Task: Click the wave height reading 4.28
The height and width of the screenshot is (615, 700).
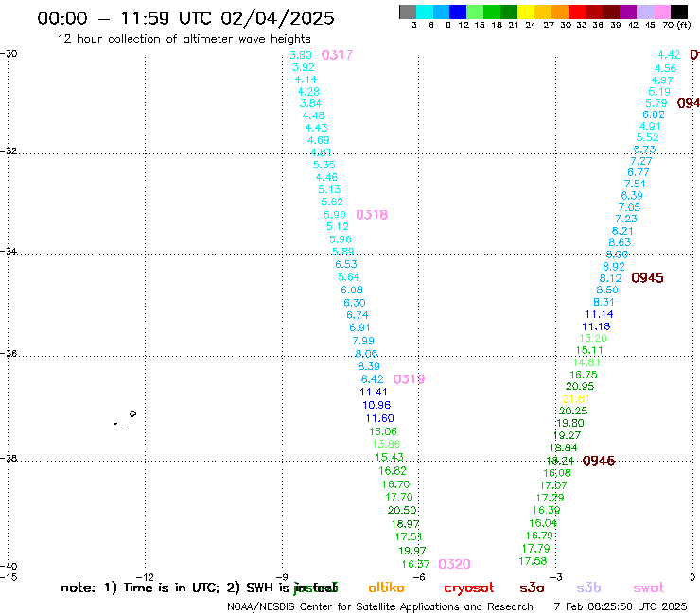Action: (308, 92)
